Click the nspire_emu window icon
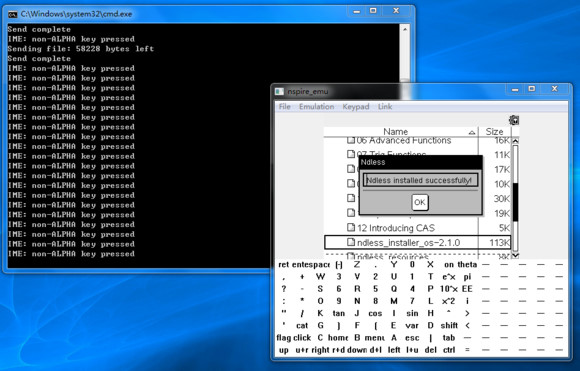The height and width of the screenshot is (371, 580). coord(279,91)
